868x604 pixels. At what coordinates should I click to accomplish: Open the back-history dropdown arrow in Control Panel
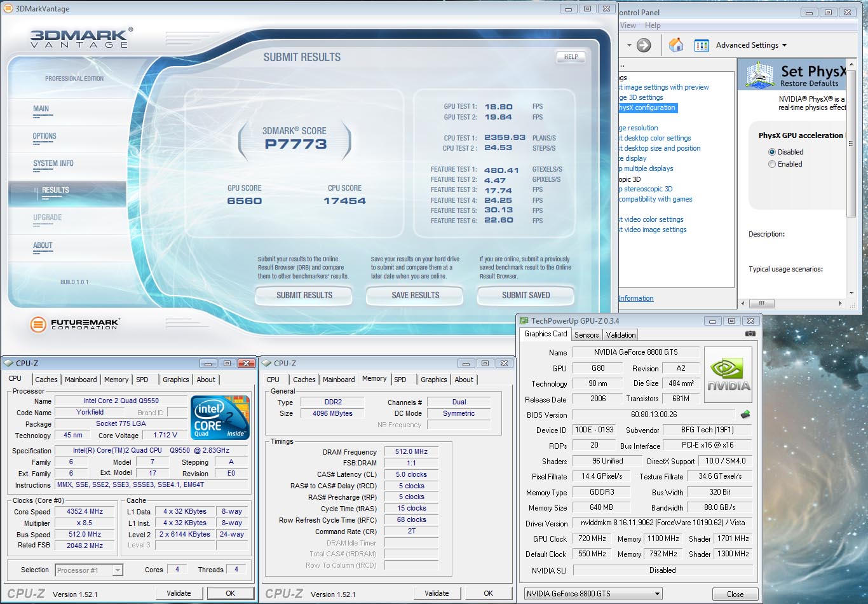(629, 45)
